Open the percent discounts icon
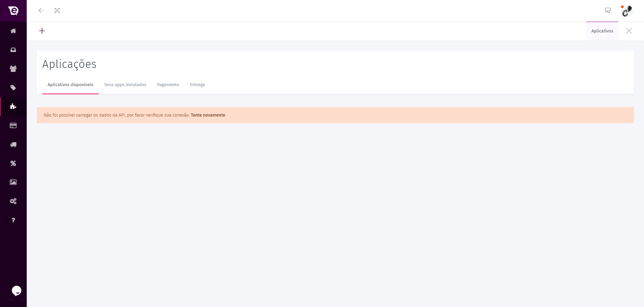Image resolution: width=644 pixels, height=307 pixels. click(13, 163)
